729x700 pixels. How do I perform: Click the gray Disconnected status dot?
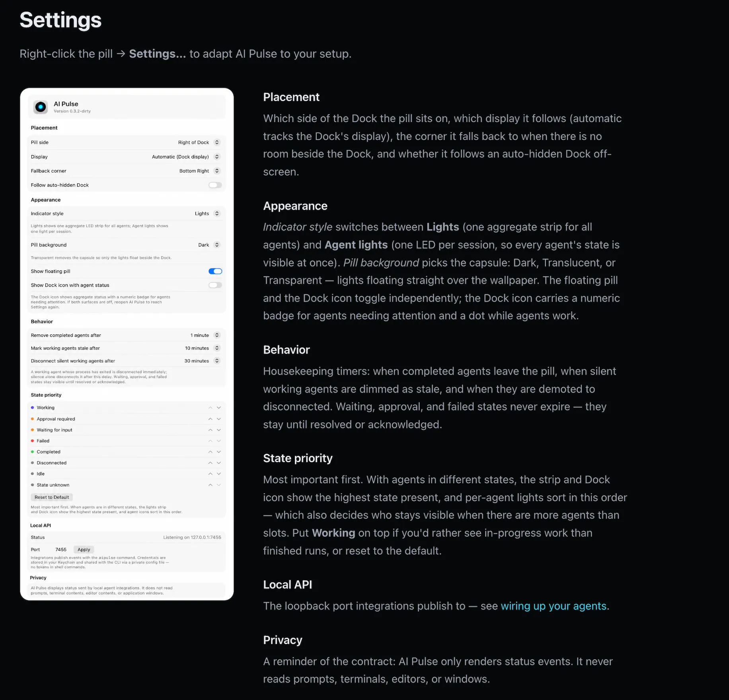pos(32,463)
